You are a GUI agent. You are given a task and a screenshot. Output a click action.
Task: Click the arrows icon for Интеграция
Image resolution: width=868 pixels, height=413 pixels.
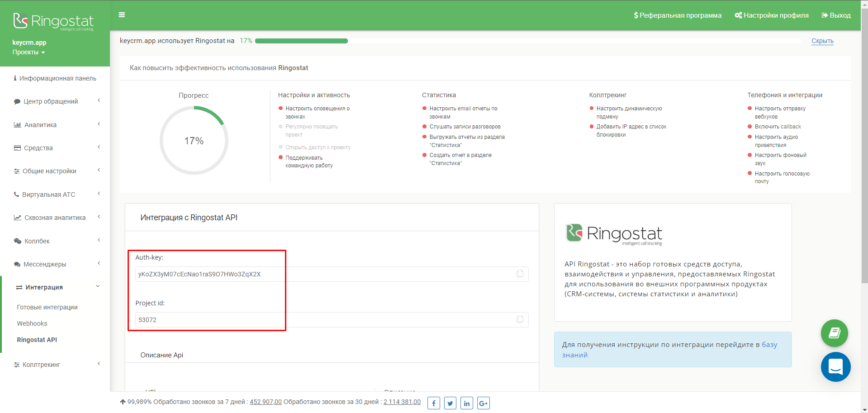coord(19,287)
